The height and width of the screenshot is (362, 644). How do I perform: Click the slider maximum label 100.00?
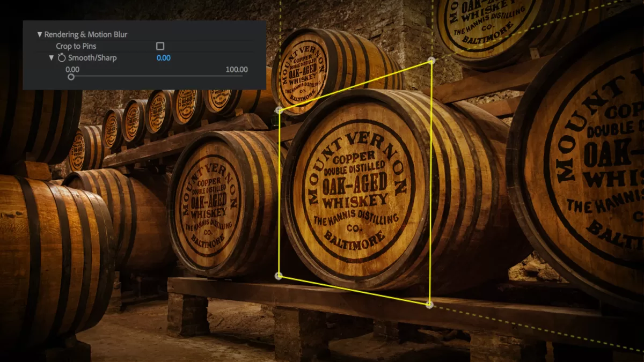(x=237, y=70)
